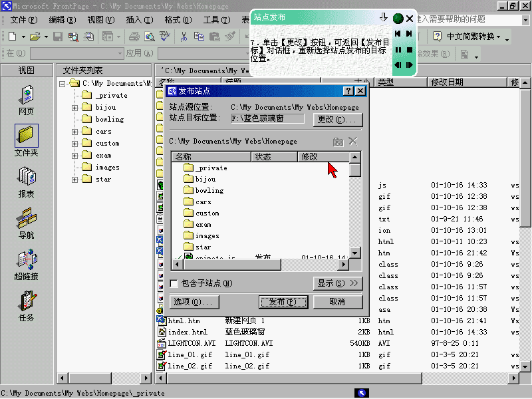Open the 格式 menu
The image size is (532, 399).
pos(177,20)
